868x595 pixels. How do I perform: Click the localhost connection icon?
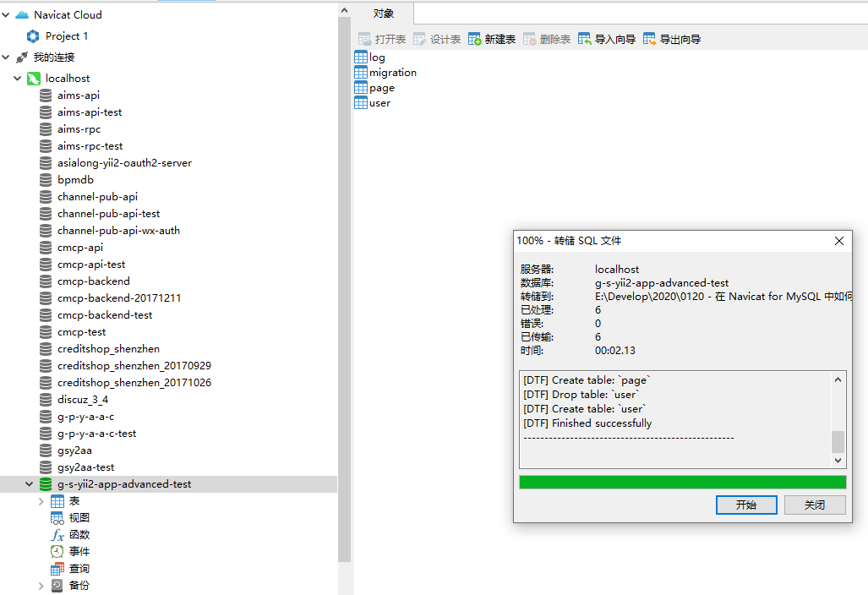pos(34,79)
